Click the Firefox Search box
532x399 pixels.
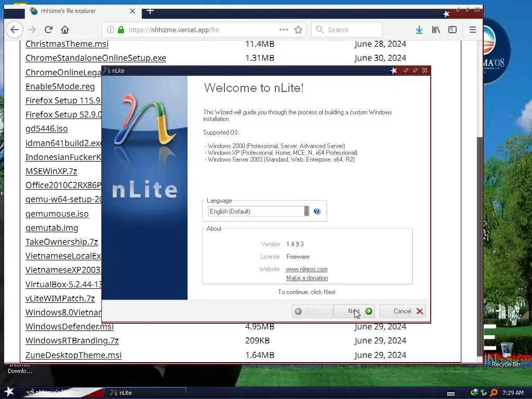[x=347, y=30]
